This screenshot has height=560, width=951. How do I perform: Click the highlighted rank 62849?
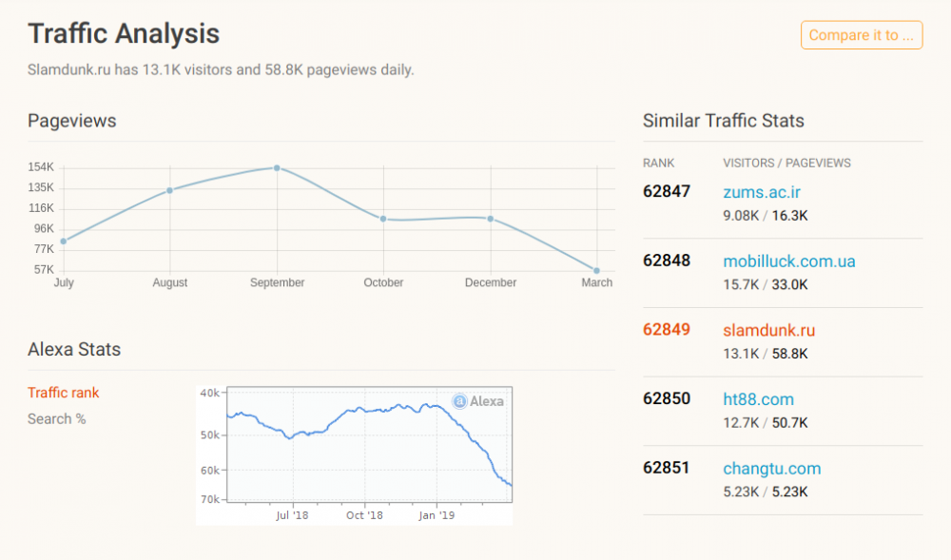pos(667,330)
